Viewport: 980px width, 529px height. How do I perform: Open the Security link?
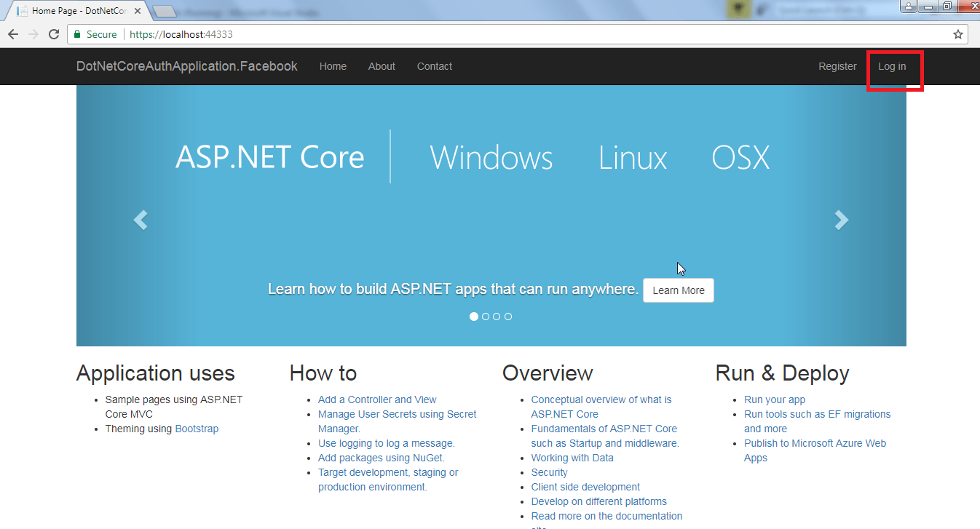coord(550,472)
